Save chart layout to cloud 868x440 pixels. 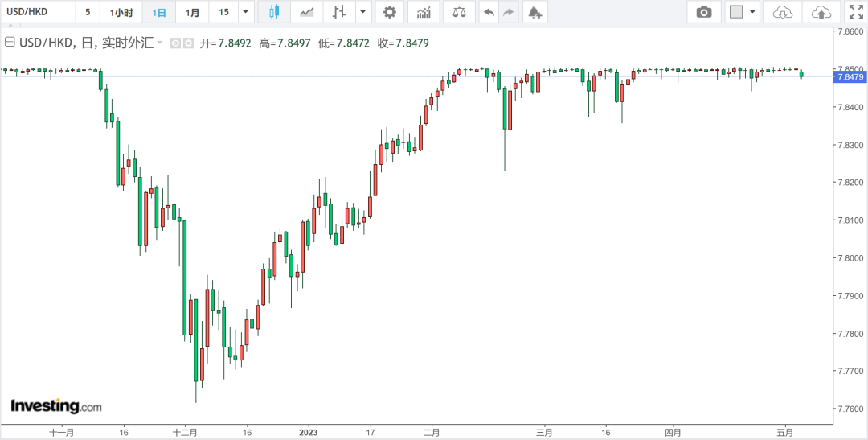(821, 12)
